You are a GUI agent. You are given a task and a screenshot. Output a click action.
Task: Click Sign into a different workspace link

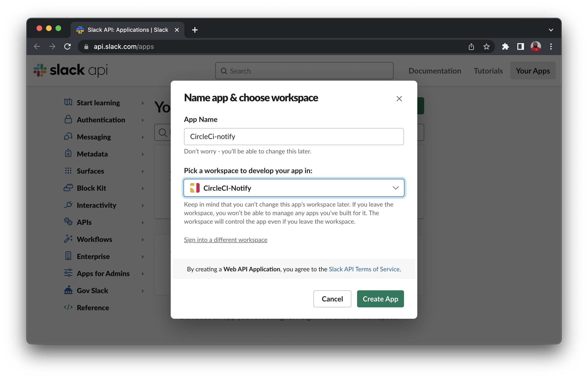(x=225, y=240)
